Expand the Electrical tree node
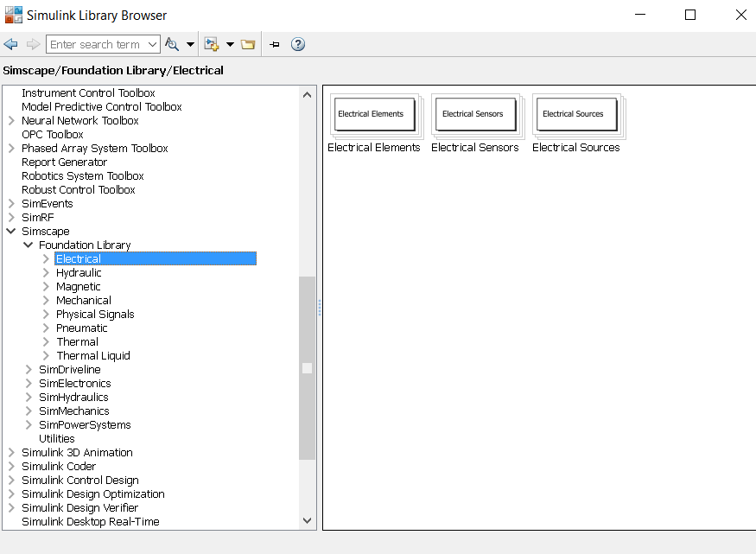The image size is (756, 554). (x=46, y=259)
